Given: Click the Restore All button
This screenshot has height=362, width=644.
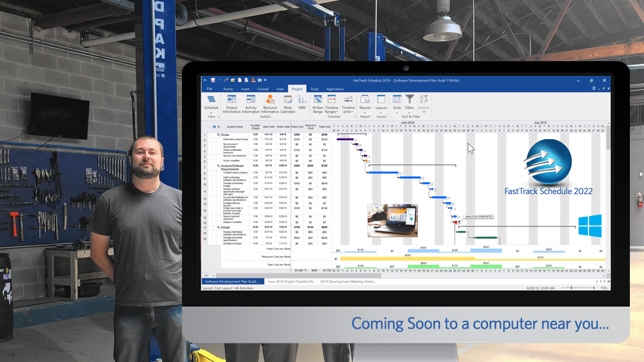Looking at the screenshot, I should pos(425,105).
